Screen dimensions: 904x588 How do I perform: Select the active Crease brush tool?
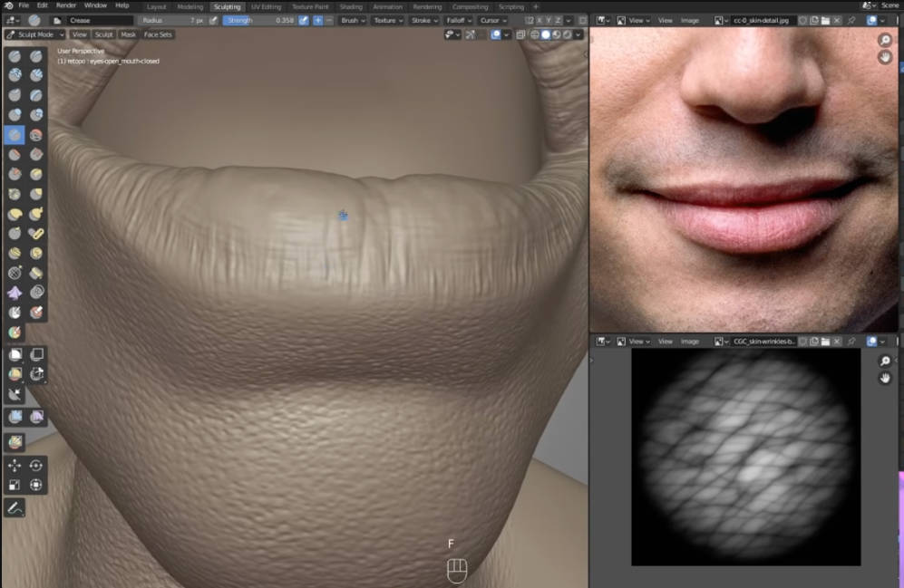pos(15,135)
